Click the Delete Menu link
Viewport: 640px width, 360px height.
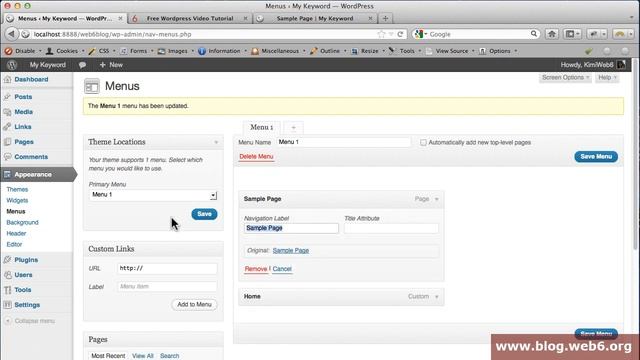256,157
